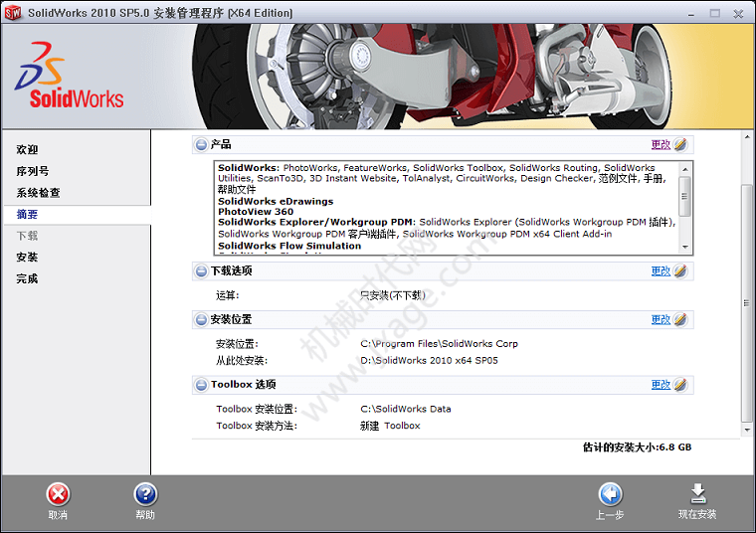
Task: Click main page scrollbar down arrow
Action: (747, 430)
